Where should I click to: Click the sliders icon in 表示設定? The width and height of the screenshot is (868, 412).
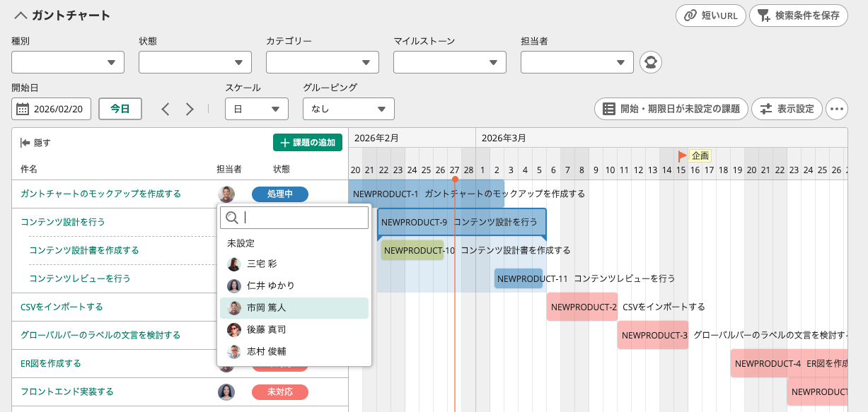[x=766, y=109]
